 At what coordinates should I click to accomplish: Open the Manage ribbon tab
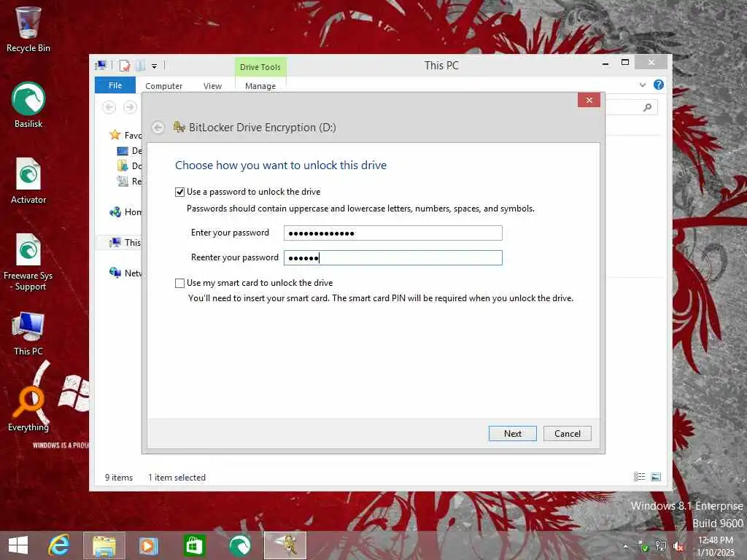pos(260,86)
